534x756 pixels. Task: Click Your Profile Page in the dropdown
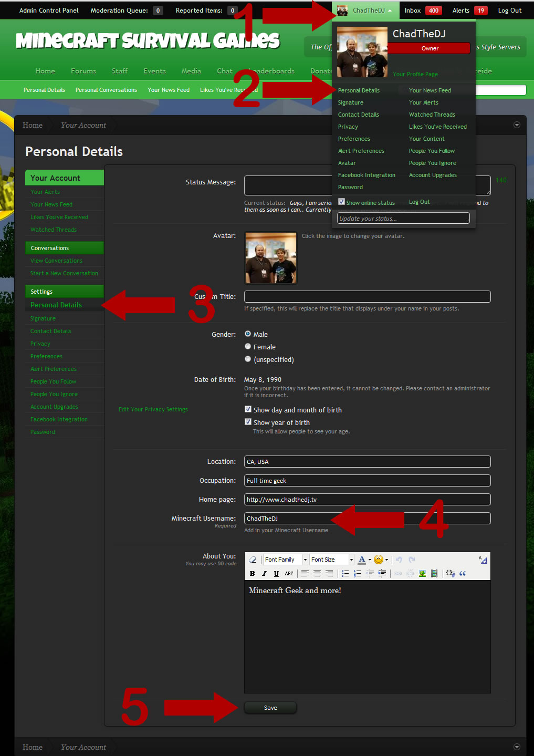point(415,74)
